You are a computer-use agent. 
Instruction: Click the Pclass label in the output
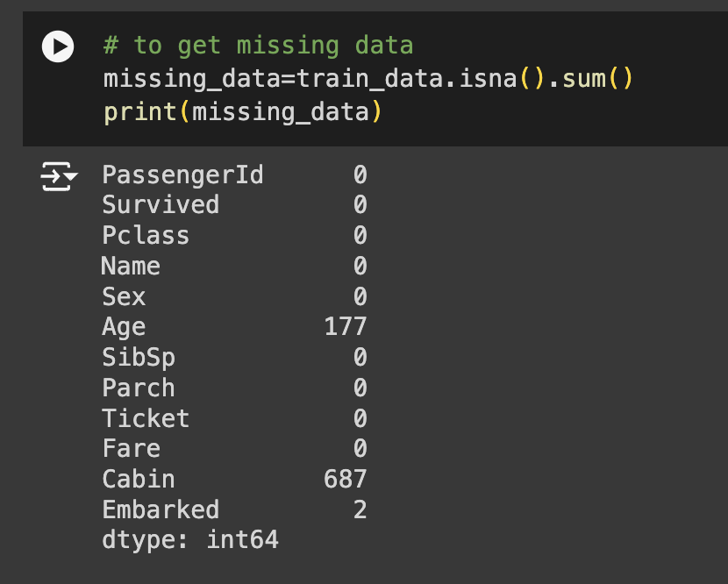(x=146, y=236)
